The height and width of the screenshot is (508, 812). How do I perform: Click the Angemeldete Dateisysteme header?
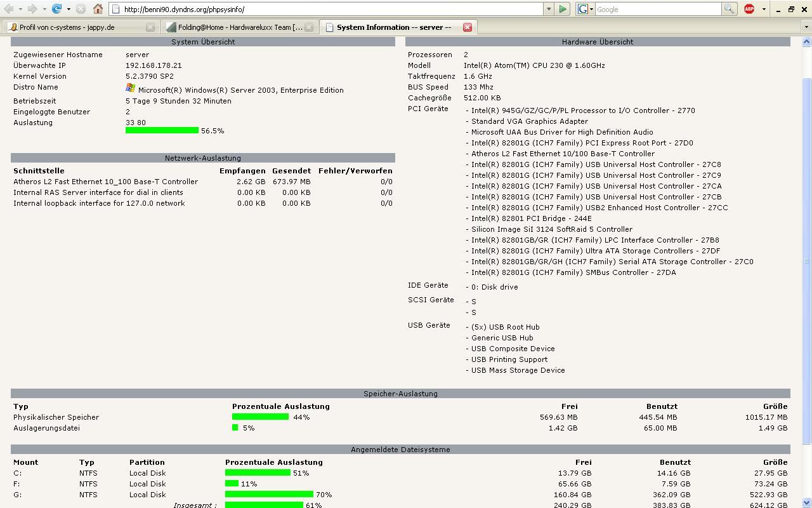(400, 449)
